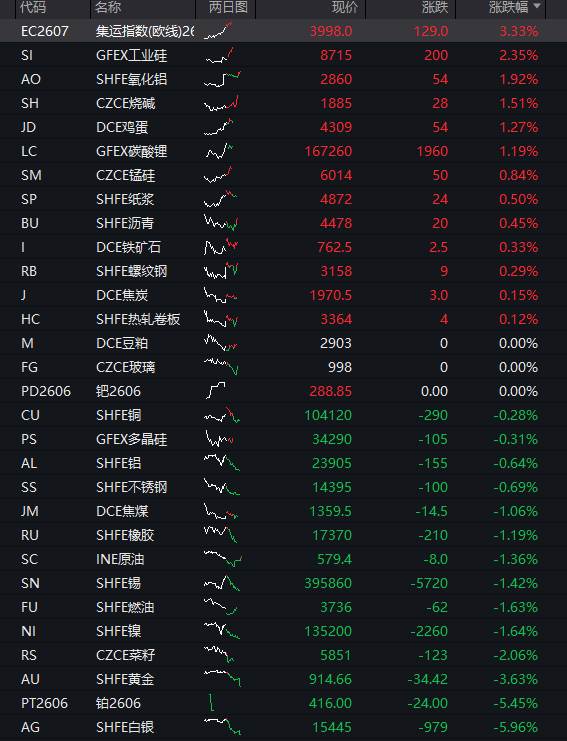
Task: Open the 钯2606 mini trend chart
Action: 216,391
